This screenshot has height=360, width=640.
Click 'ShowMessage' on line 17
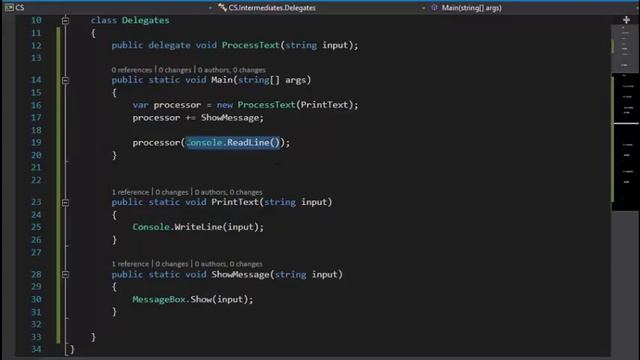pos(229,118)
